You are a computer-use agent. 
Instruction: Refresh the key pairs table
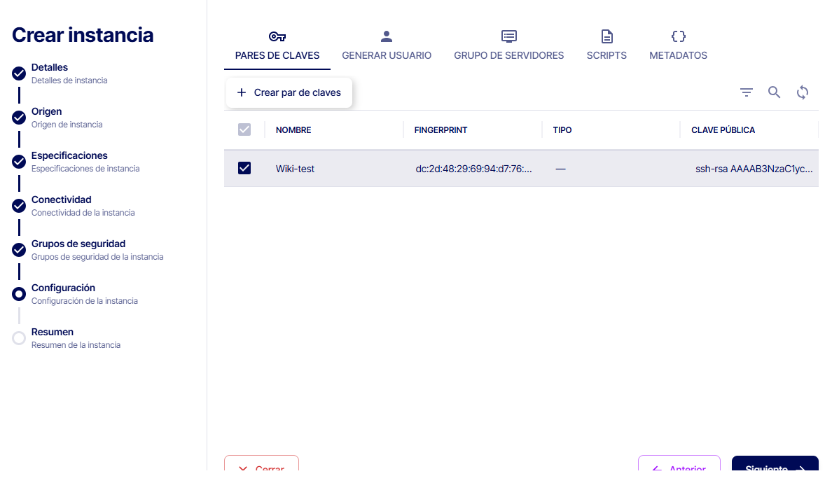coord(803,92)
